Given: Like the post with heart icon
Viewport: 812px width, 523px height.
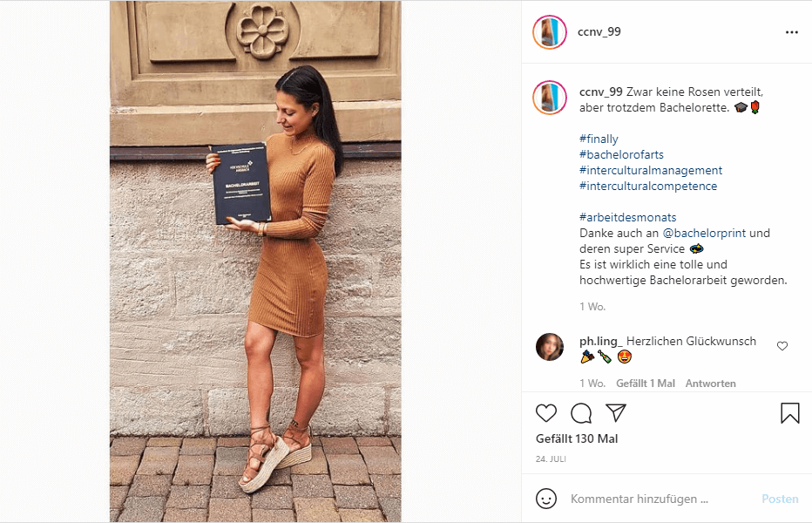Looking at the screenshot, I should pos(545,413).
